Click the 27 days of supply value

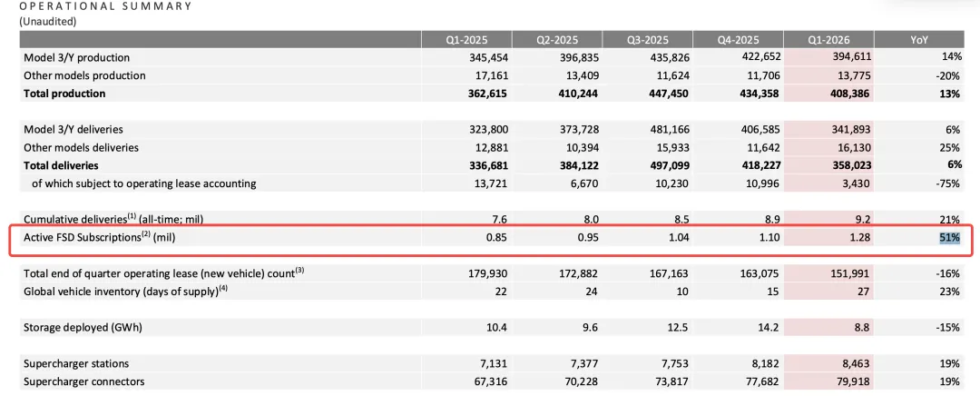point(865,292)
